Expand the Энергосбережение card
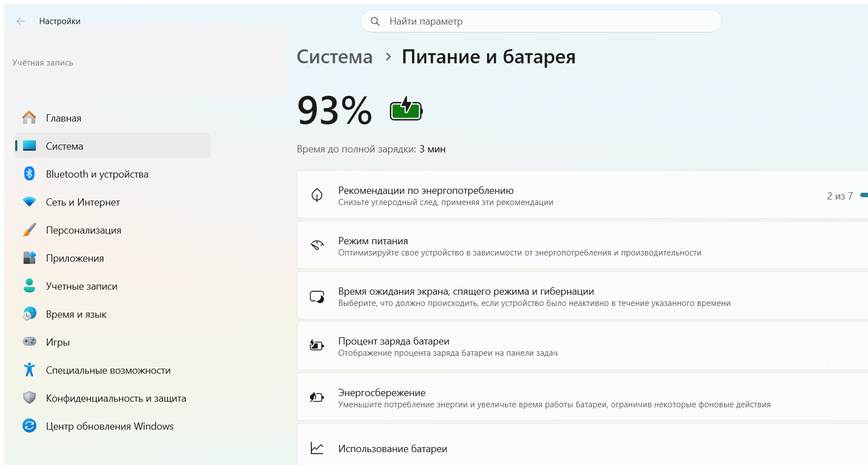This screenshot has height=465, width=868. tap(582, 397)
